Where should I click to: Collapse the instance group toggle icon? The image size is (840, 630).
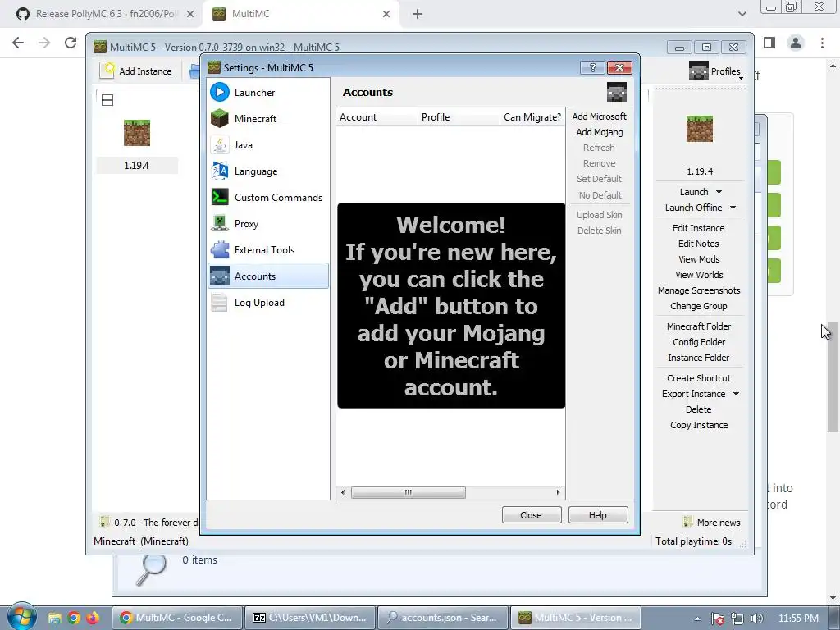(107, 100)
